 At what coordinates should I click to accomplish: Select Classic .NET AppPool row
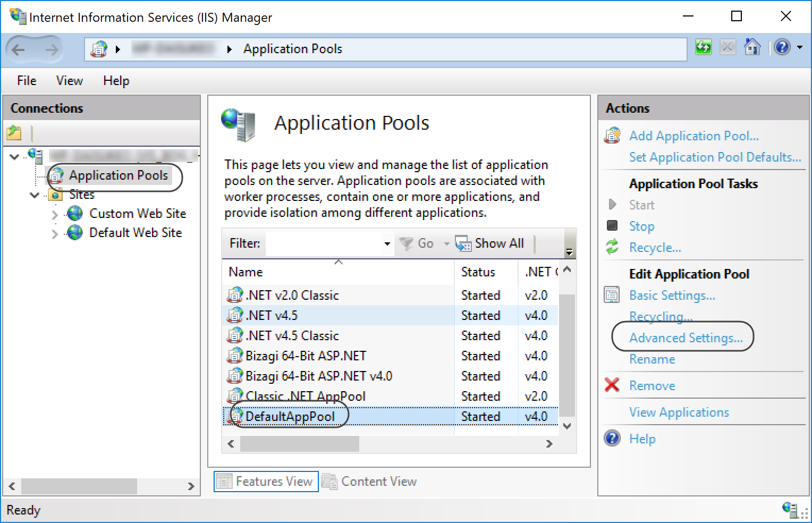click(390, 396)
